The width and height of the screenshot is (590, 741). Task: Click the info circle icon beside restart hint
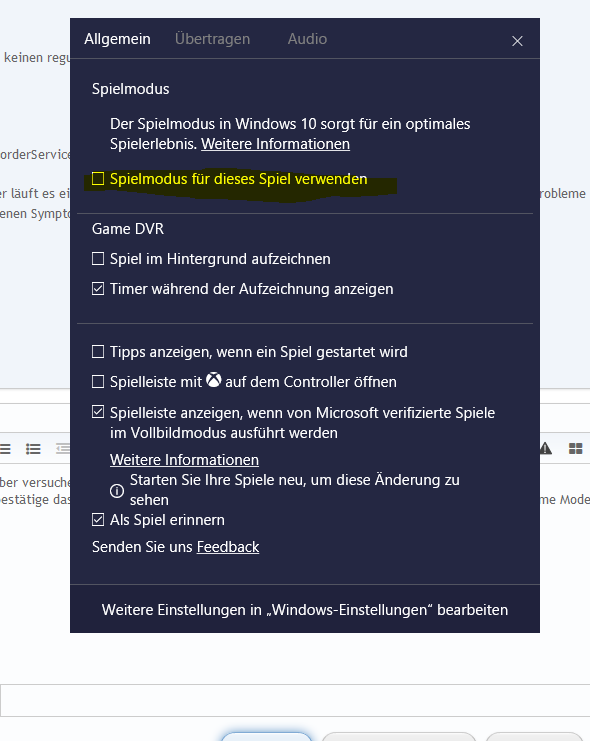117,491
